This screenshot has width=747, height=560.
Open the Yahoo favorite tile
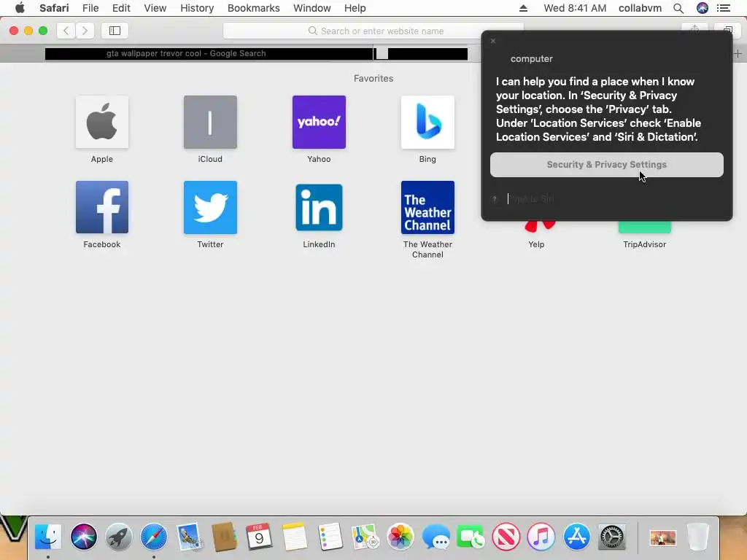[319, 122]
